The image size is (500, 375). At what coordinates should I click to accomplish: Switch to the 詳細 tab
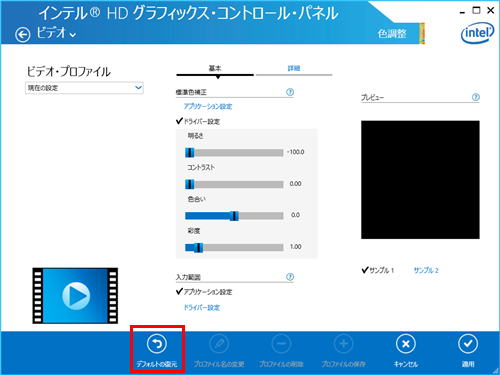pyautogui.click(x=294, y=69)
